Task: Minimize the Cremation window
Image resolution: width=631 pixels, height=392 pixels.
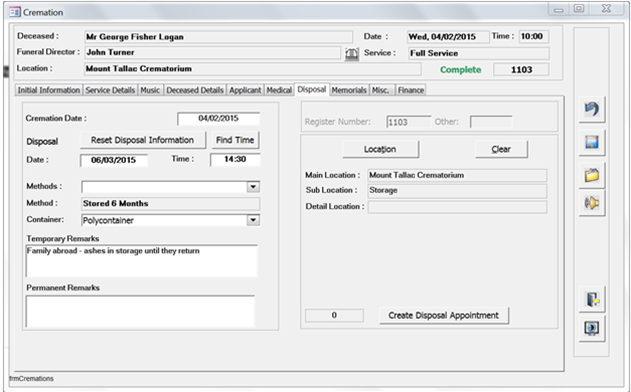Action: 559,9
